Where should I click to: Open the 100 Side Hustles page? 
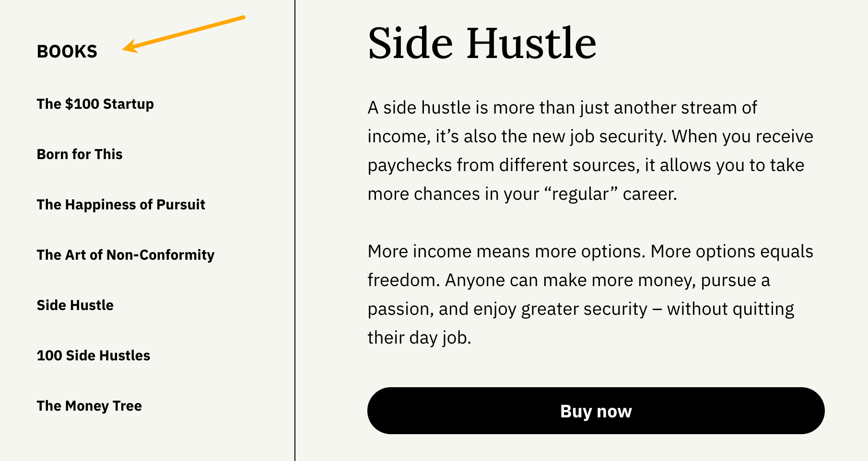coord(94,356)
